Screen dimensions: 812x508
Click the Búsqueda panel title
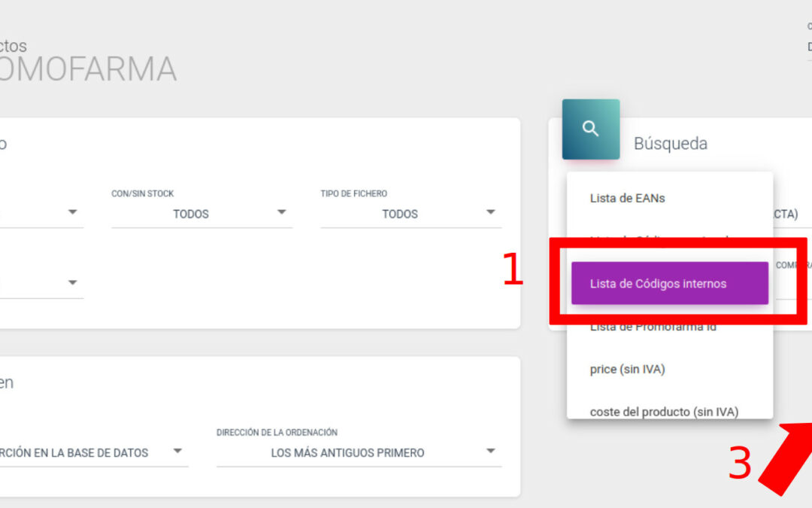(670, 144)
